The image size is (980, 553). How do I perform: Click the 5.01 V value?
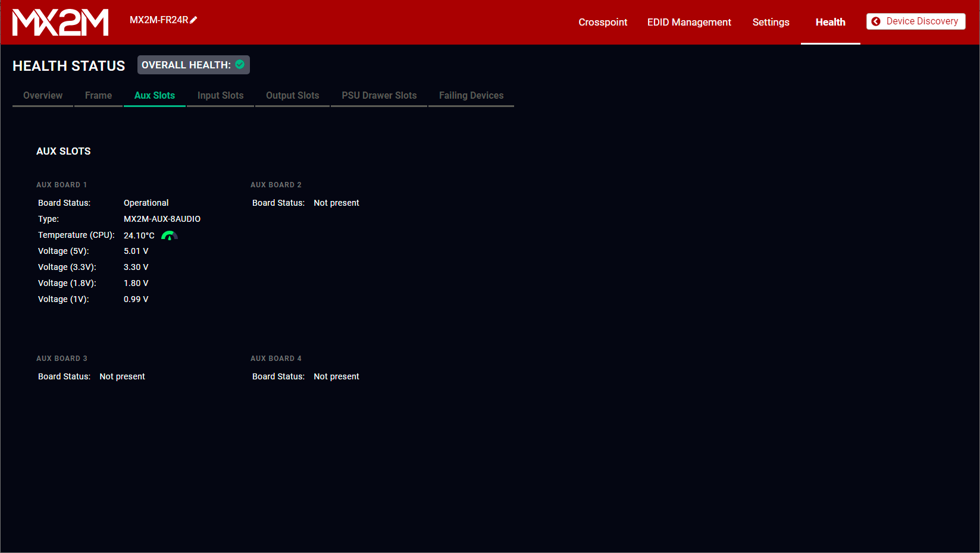[136, 251]
